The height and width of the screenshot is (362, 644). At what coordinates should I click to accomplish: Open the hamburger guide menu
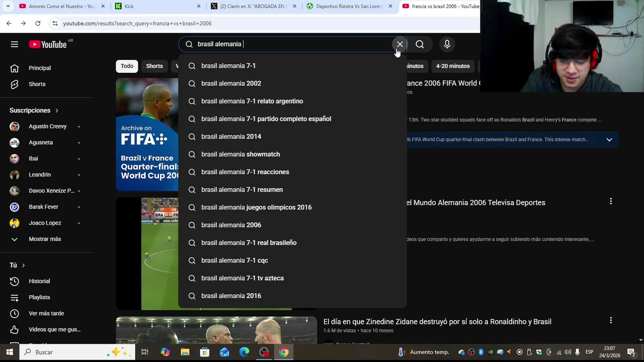tap(15, 44)
